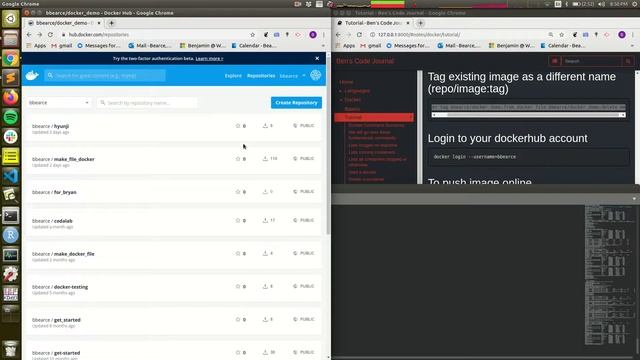Viewport: 640px width, 360px height.
Task: Click the code minimap in the lower right panel
Action: [610, 276]
